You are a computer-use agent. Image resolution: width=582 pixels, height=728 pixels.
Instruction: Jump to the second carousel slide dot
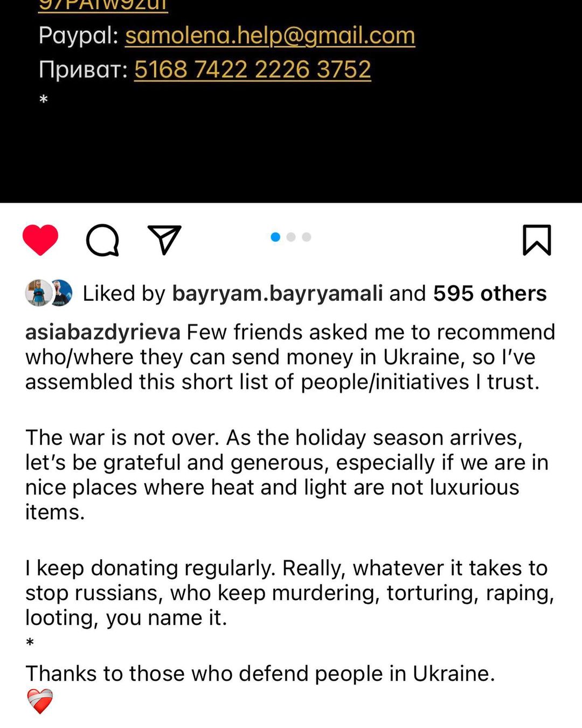(291, 237)
